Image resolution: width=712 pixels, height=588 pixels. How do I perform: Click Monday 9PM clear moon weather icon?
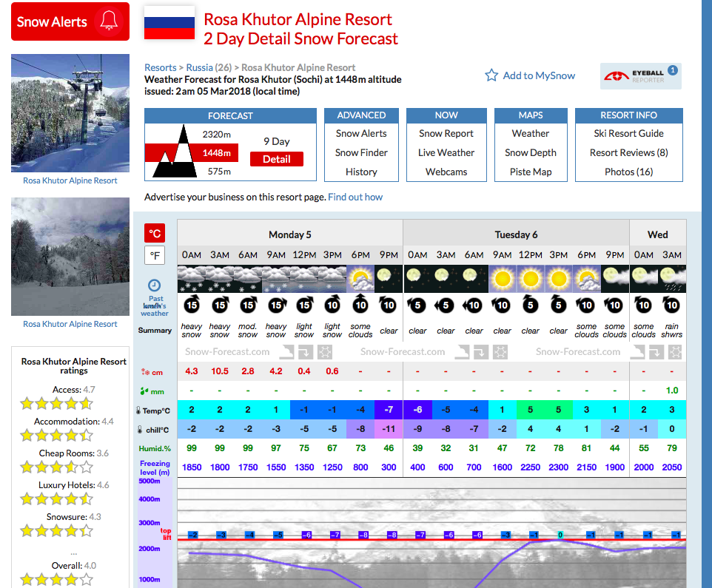tap(389, 279)
